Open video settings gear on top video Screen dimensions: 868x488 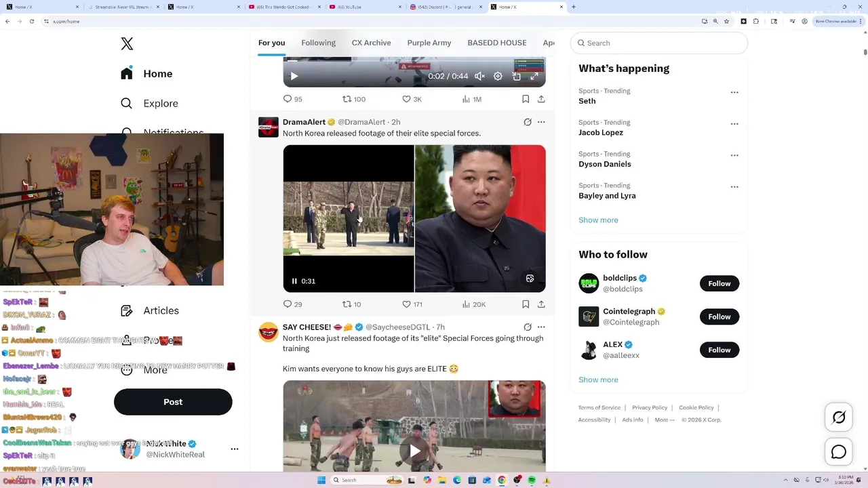tap(498, 76)
